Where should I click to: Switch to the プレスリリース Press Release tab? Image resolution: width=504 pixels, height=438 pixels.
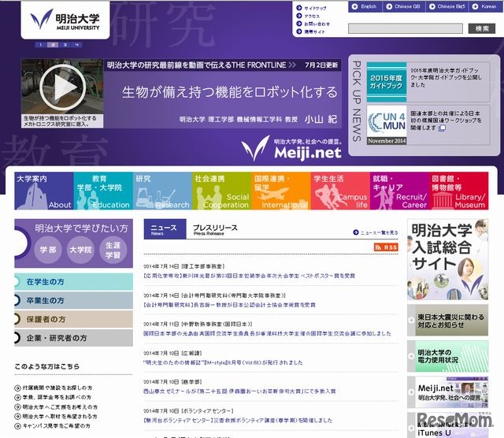215,229
